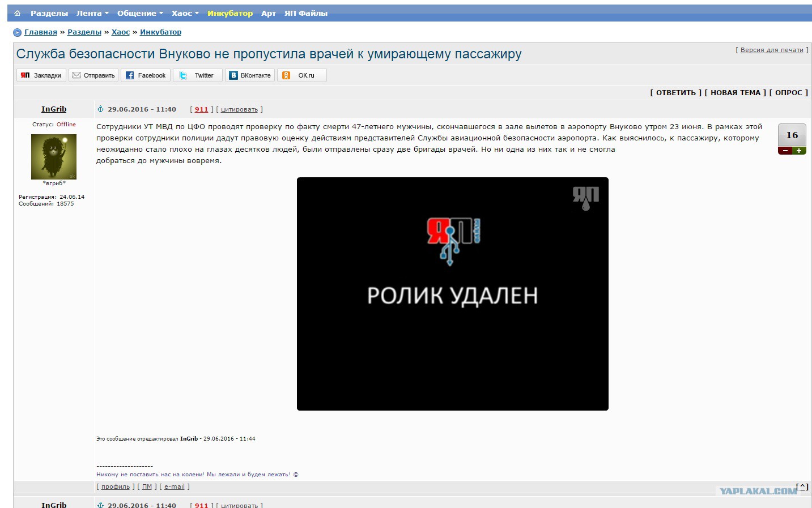This screenshot has width=812, height=508.
Task: Click the post timestamp 29.06.2016 - 11:40
Action: pyautogui.click(x=142, y=109)
